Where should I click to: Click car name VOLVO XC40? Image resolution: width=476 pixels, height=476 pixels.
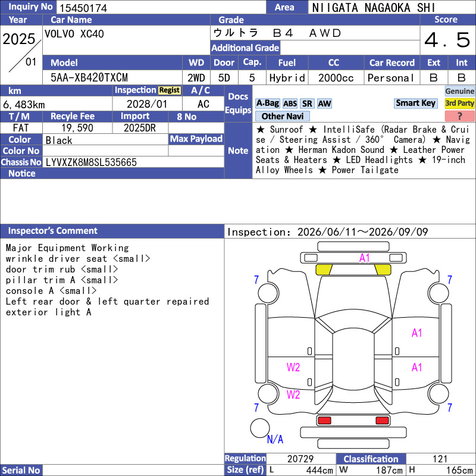pyautogui.click(x=74, y=34)
